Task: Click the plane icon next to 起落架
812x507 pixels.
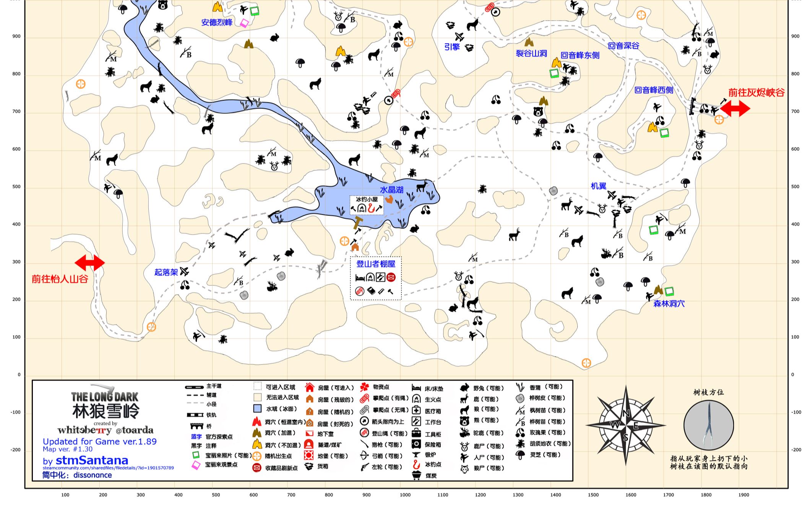Action: tap(184, 272)
